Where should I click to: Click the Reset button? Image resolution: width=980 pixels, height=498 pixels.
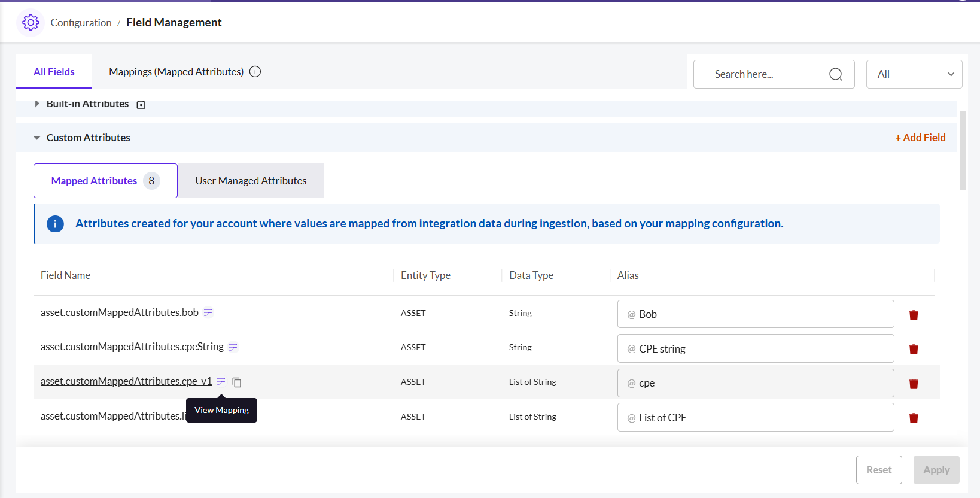click(879, 470)
